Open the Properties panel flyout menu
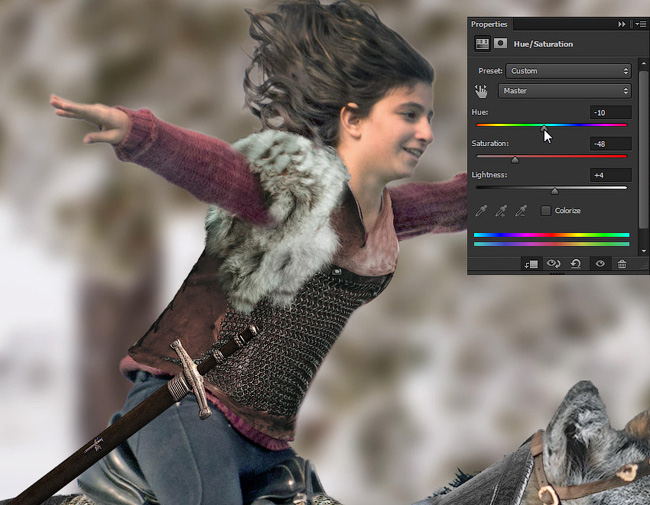Viewport: 650px width, 505px height. click(640, 24)
